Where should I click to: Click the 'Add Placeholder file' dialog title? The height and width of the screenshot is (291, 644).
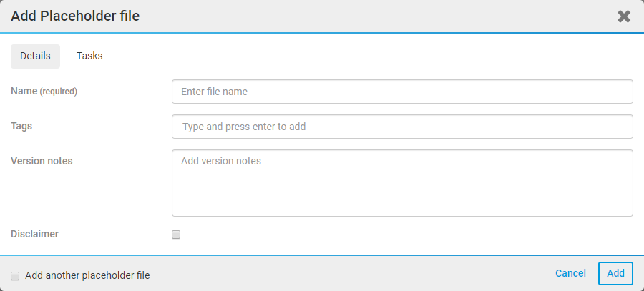click(74, 16)
